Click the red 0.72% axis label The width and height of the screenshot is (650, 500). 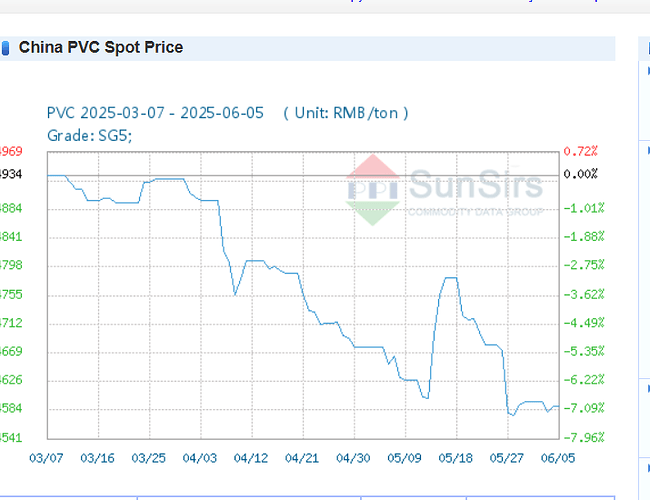(x=582, y=151)
